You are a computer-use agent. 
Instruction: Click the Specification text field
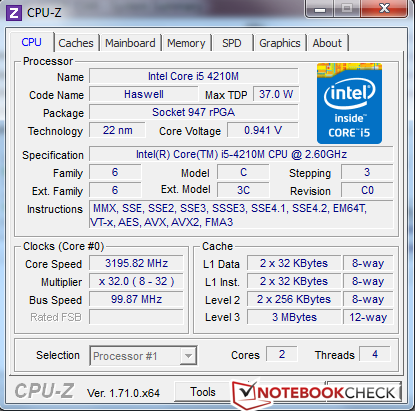pyautogui.click(x=241, y=154)
